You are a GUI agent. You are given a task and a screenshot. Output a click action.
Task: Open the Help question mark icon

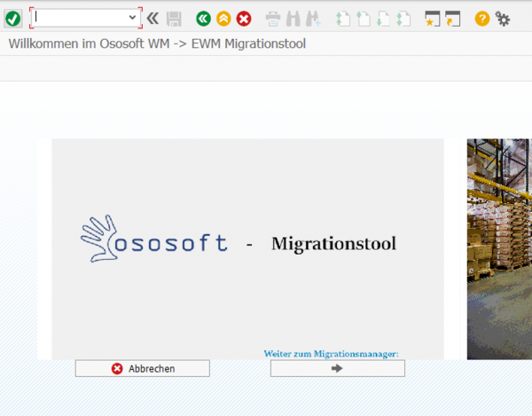click(x=482, y=19)
